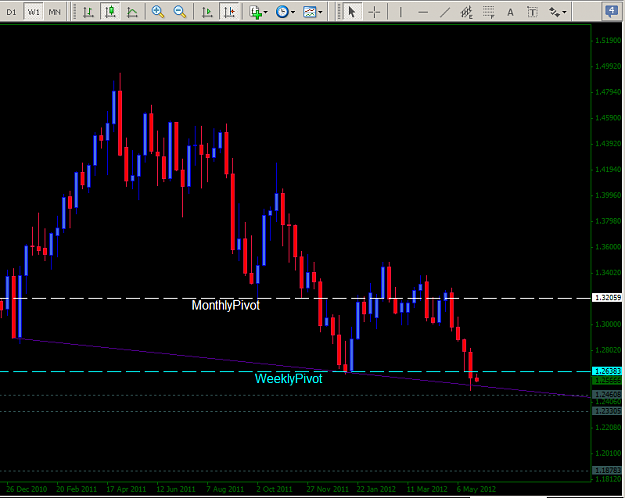Select the Text Label tool
The height and width of the screenshot is (498, 625).
pos(532,12)
